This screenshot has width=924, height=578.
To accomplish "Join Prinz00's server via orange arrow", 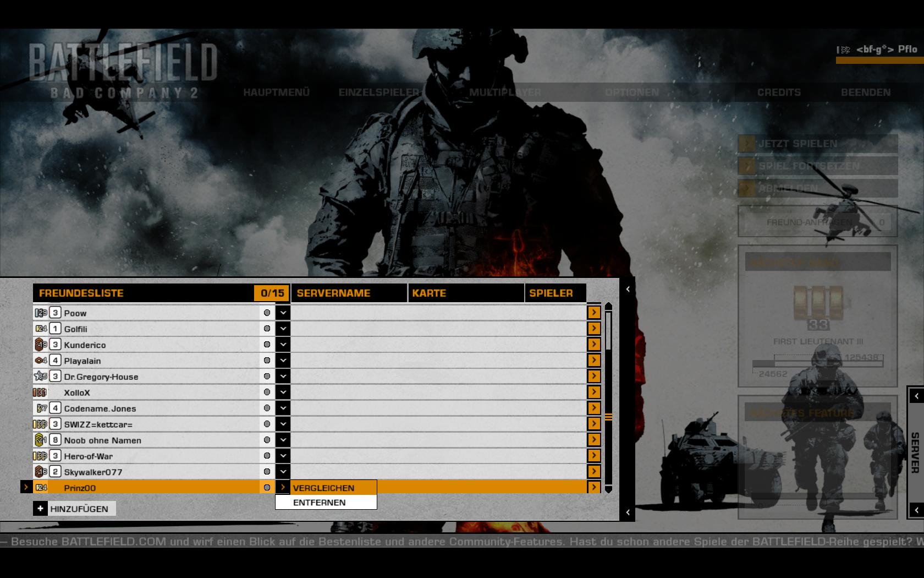I will pyautogui.click(x=594, y=487).
